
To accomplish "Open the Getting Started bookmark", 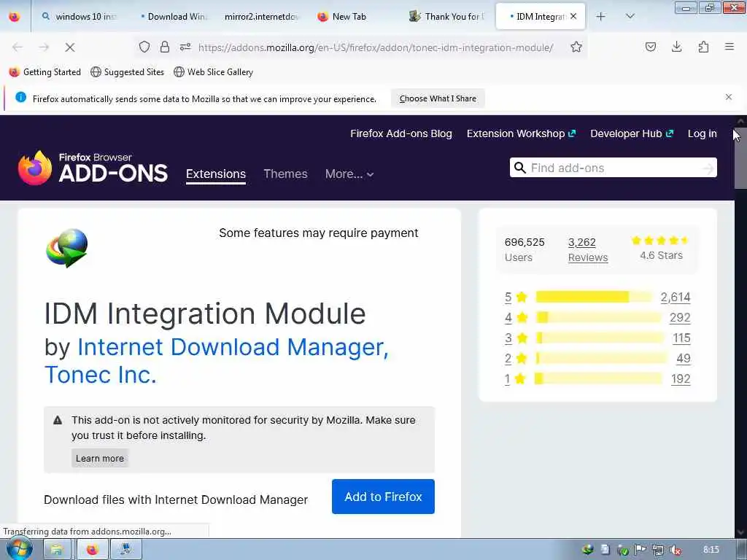I will coord(45,72).
